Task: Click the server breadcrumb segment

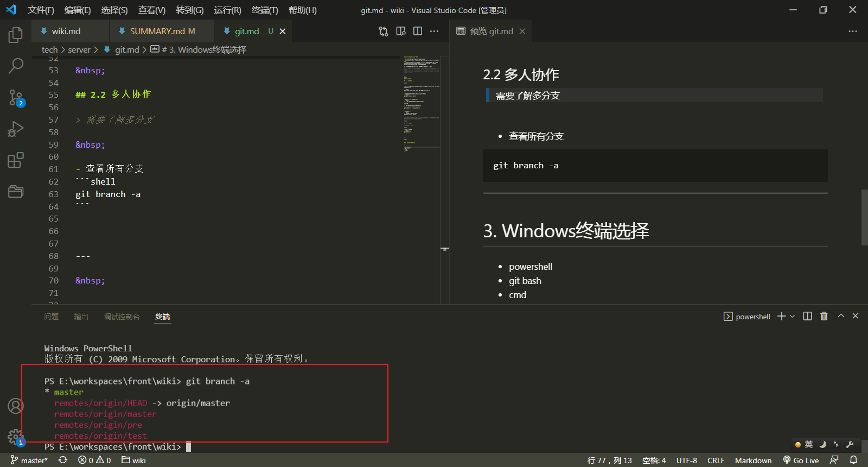Action: tap(79, 49)
